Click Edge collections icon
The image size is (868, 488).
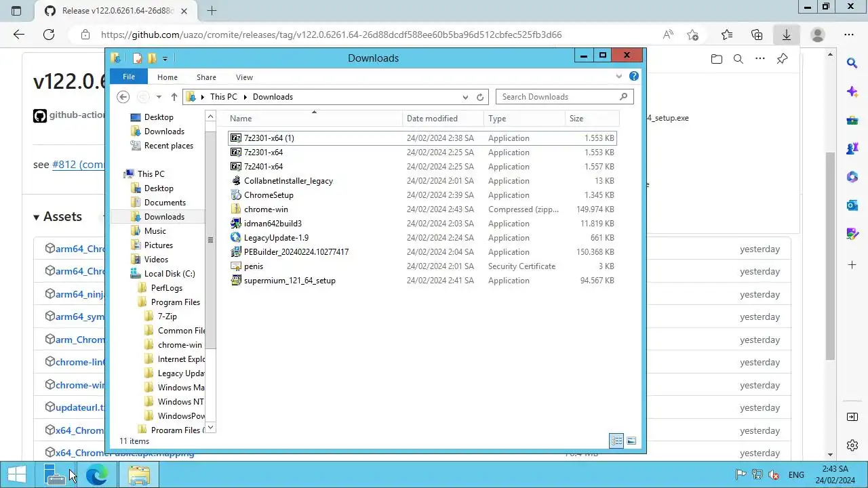[757, 35]
